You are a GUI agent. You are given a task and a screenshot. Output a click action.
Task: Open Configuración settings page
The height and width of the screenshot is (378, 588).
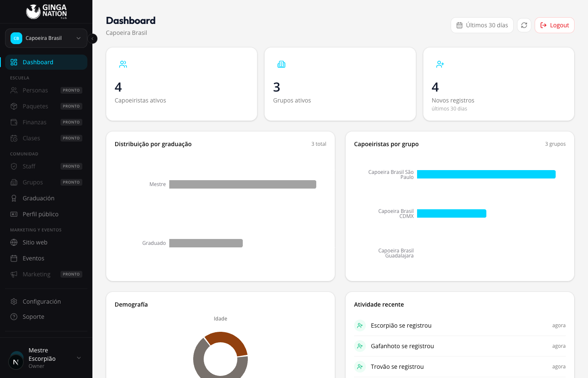[46, 302]
